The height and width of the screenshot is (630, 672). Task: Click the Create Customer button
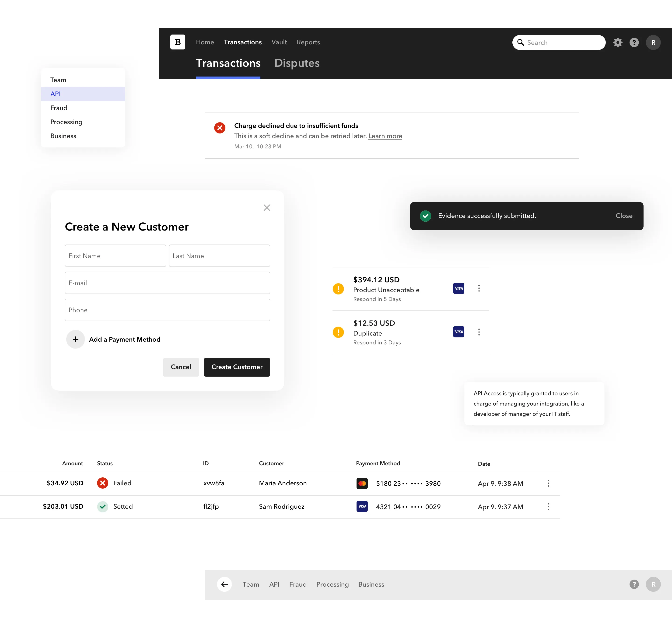[x=237, y=367]
